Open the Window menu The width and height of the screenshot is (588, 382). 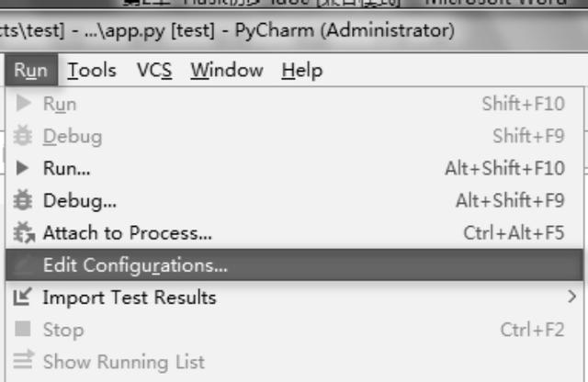coord(227,70)
